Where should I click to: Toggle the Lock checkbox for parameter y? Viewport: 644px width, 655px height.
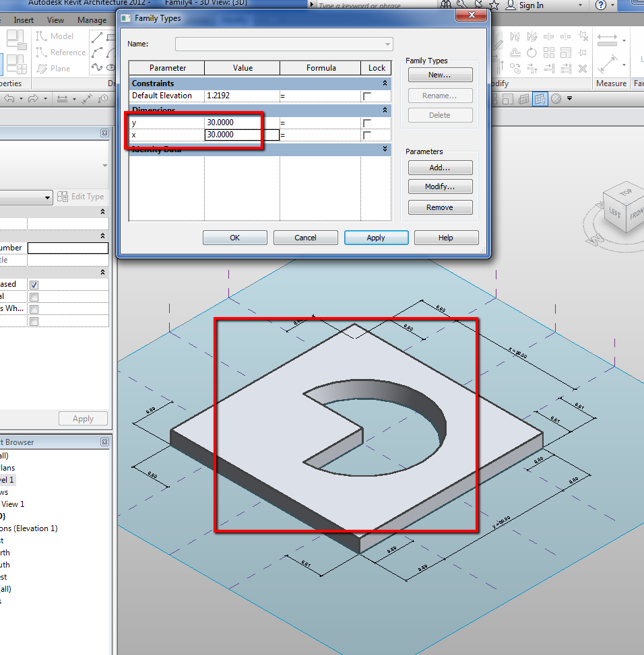click(x=367, y=123)
